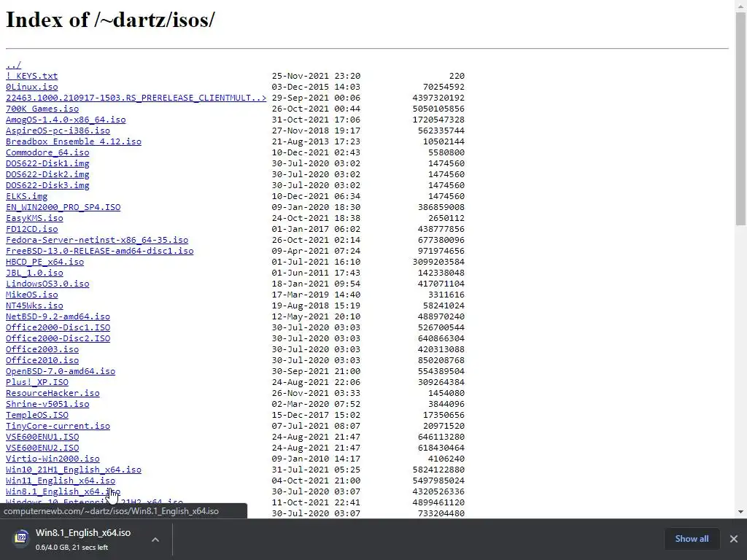The width and height of the screenshot is (747, 560).
Task: Download AmogOS-1.4.0-x86_64.iso
Action: (66, 120)
